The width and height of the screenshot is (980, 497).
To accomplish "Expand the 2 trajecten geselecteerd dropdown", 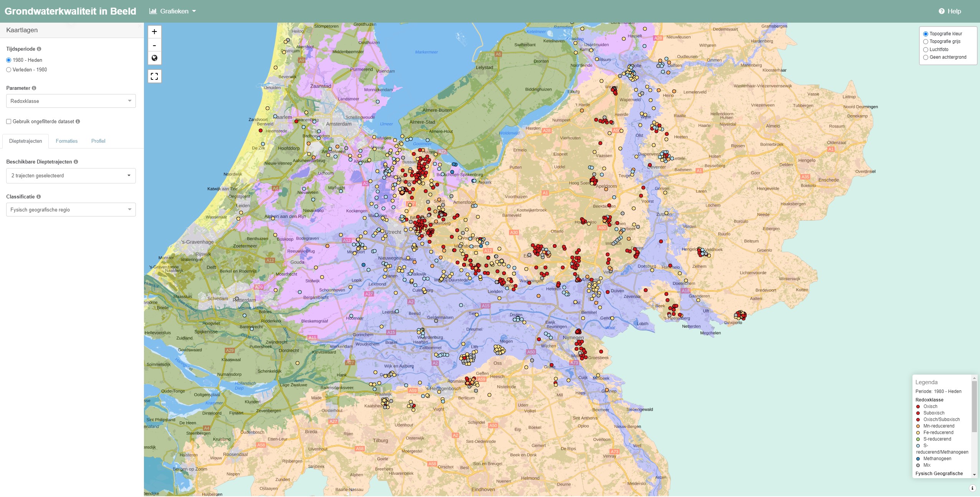I will click(71, 176).
